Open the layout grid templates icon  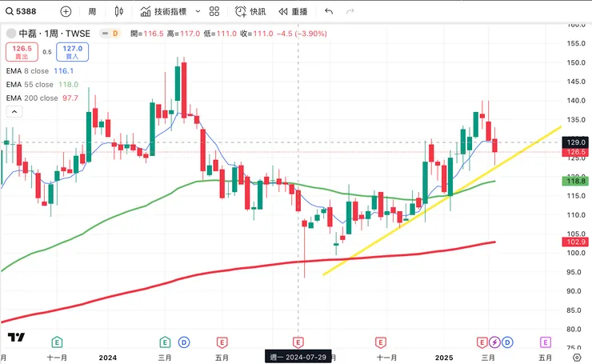(214, 11)
